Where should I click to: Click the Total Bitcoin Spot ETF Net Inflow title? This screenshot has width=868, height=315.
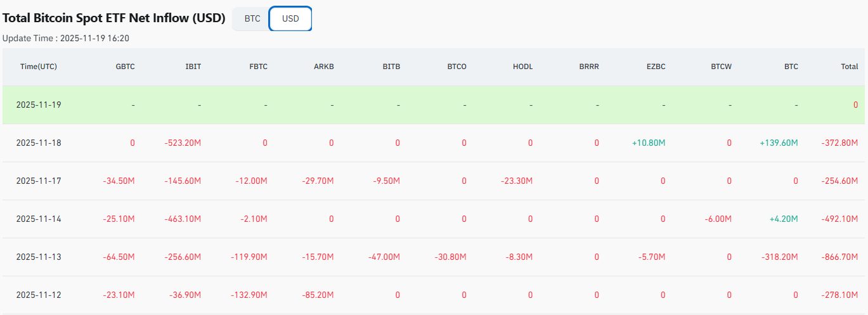pos(114,18)
